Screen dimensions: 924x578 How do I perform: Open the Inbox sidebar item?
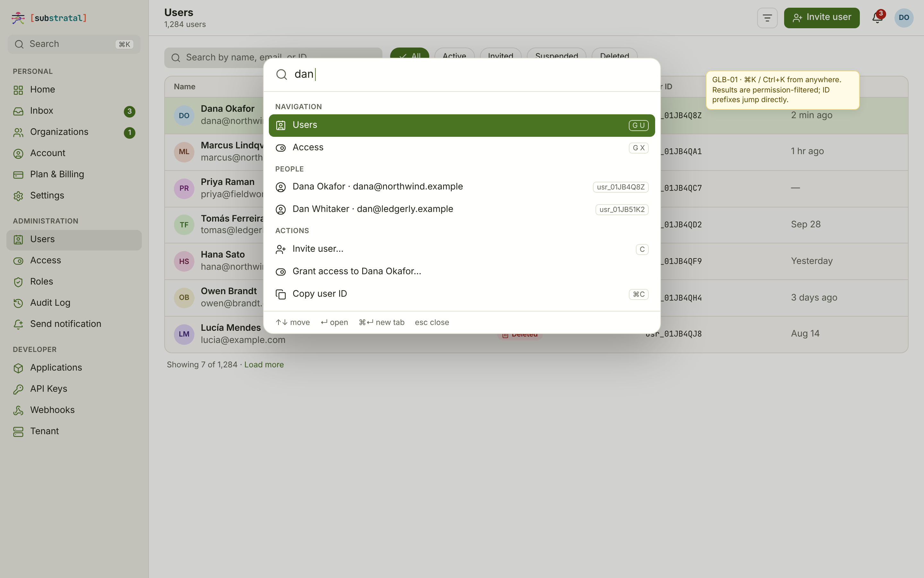point(74,111)
